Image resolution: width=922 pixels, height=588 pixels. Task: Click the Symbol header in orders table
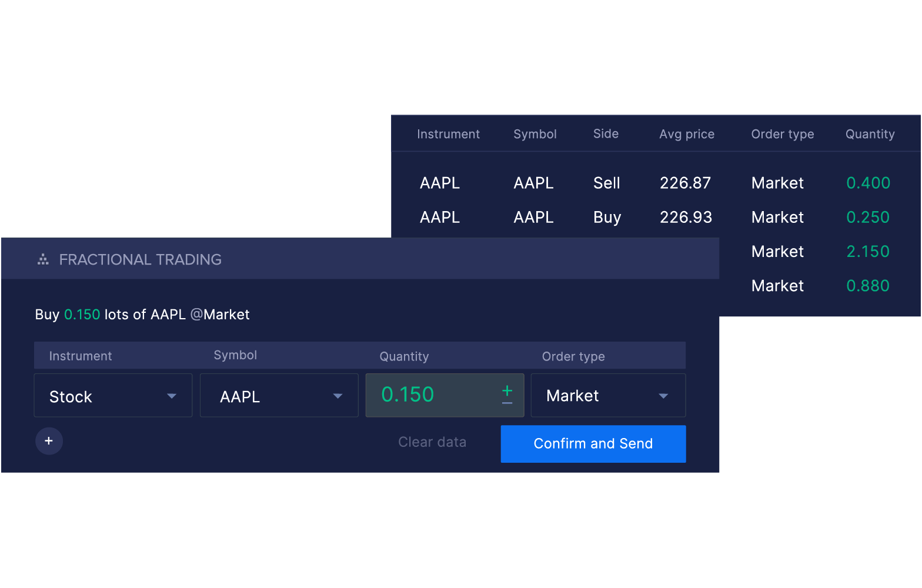tap(535, 134)
